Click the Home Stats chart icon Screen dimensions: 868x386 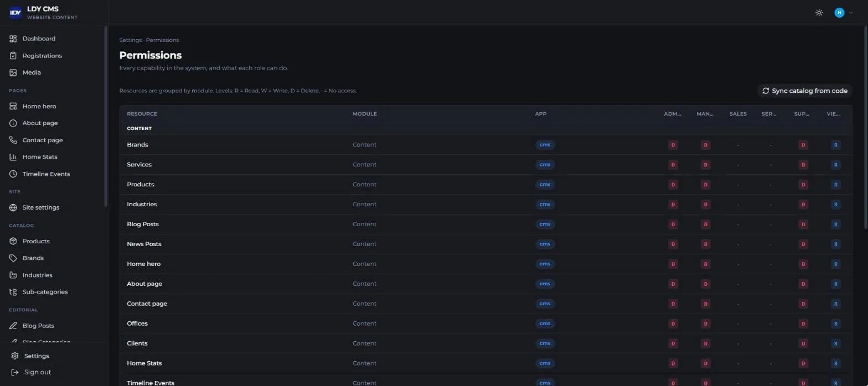13,157
